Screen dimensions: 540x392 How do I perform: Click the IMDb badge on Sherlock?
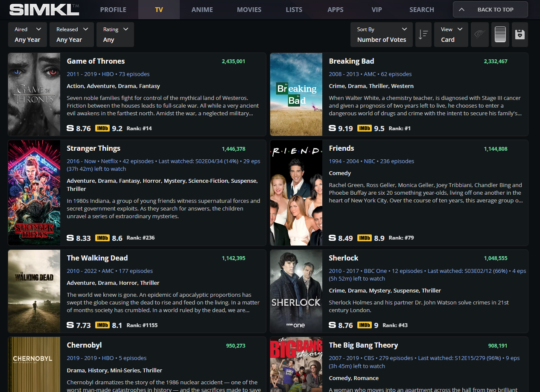(x=364, y=325)
